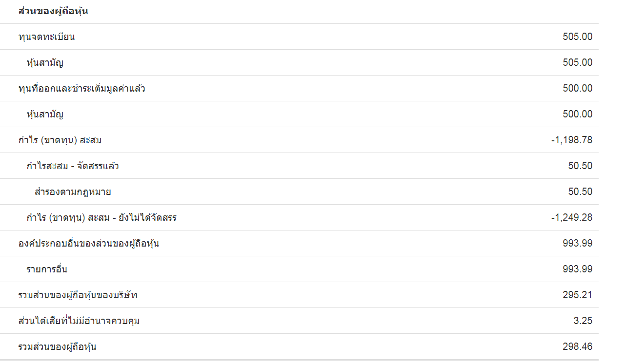Click the กำไร (ขาดทุน) สะสม row label
This screenshot has width=625, height=364.
coord(60,140)
